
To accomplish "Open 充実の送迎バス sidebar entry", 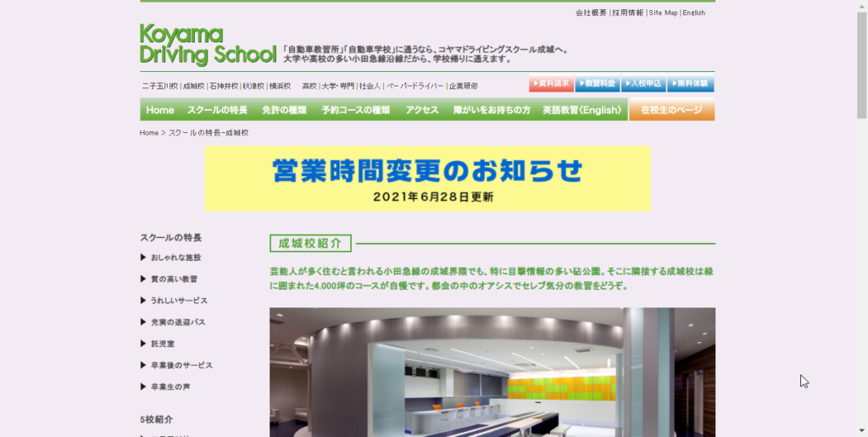I will [178, 322].
